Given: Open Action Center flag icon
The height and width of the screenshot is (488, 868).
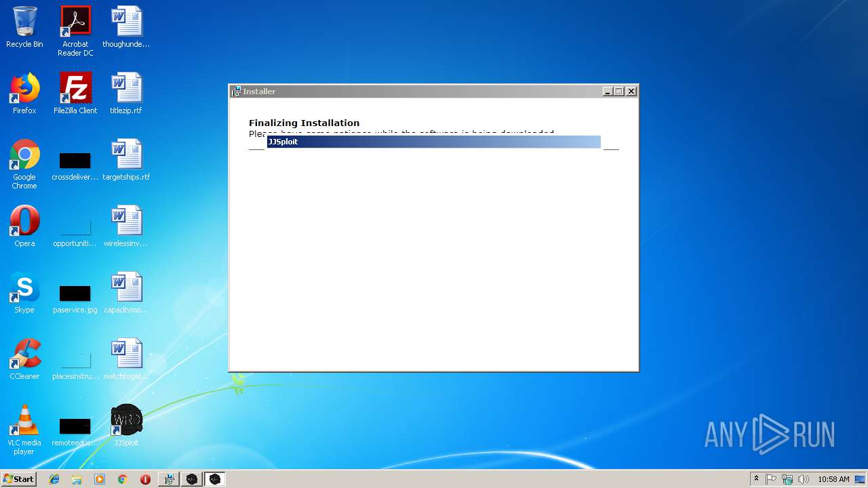Looking at the screenshot, I should 771,479.
